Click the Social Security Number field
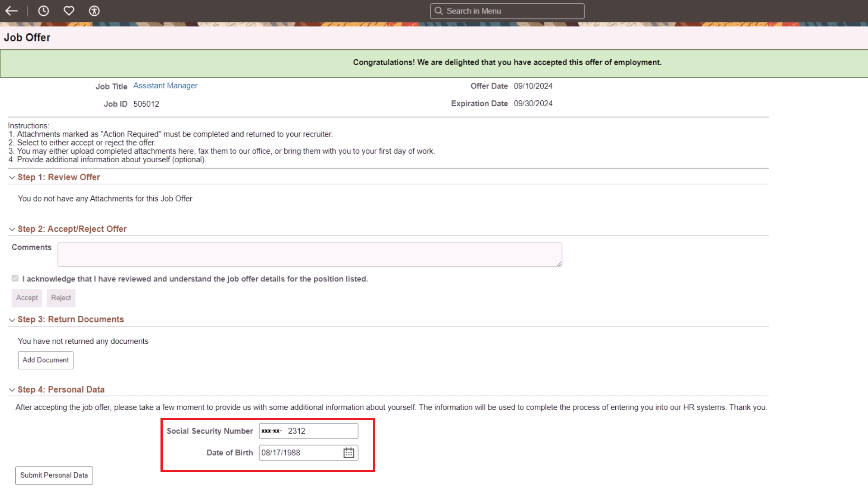The height and width of the screenshot is (488, 868). point(308,431)
